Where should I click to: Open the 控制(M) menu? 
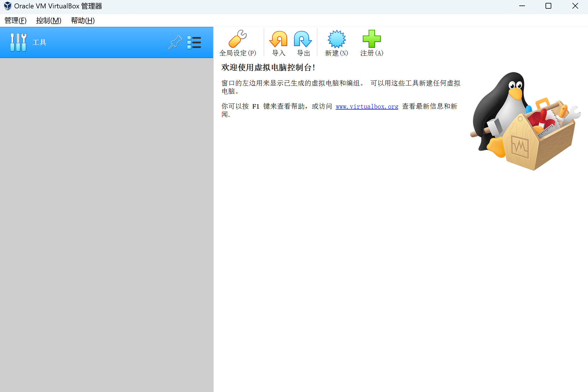tap(49, 21)
